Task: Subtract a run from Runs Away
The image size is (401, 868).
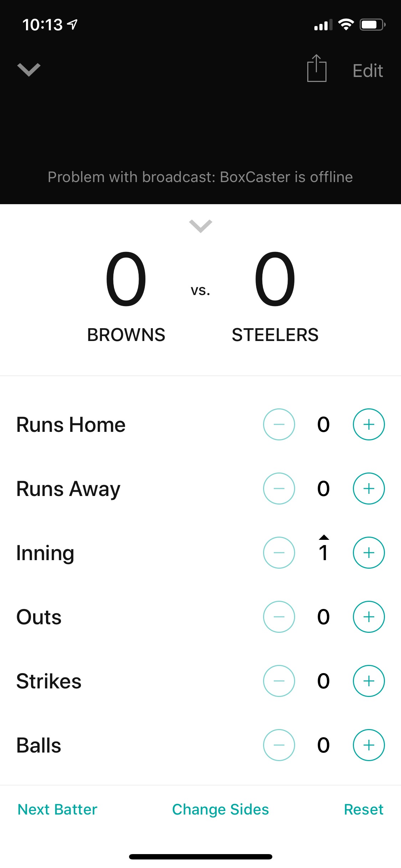Action: tap(279, 489)
